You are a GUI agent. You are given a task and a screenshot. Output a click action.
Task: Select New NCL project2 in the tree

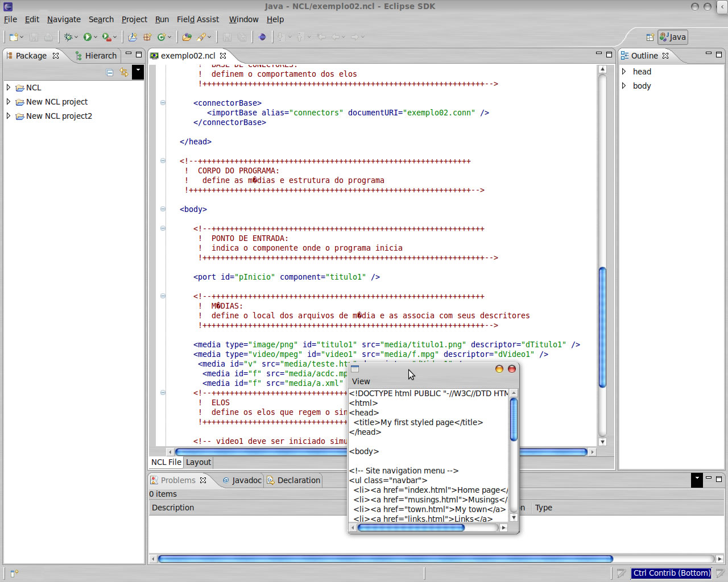[x=59, y=116]
